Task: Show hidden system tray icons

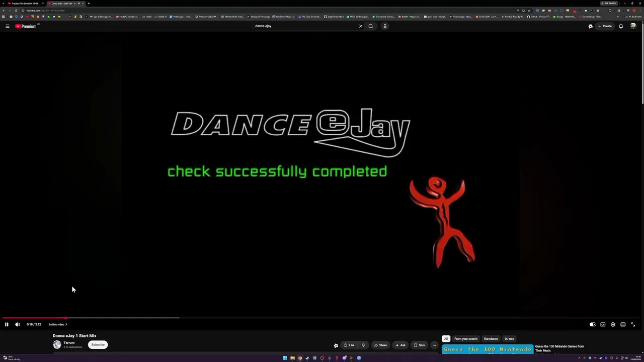Action: [x=579, y=358]
